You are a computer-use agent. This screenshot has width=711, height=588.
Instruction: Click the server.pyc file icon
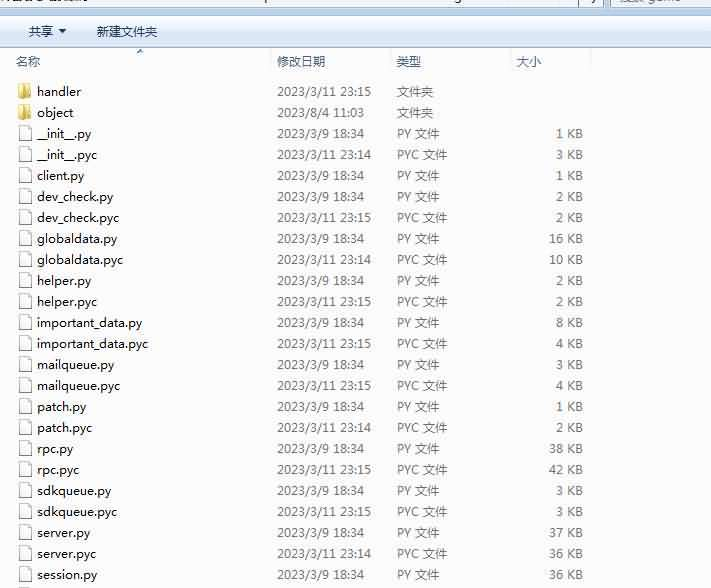point(26,554)
